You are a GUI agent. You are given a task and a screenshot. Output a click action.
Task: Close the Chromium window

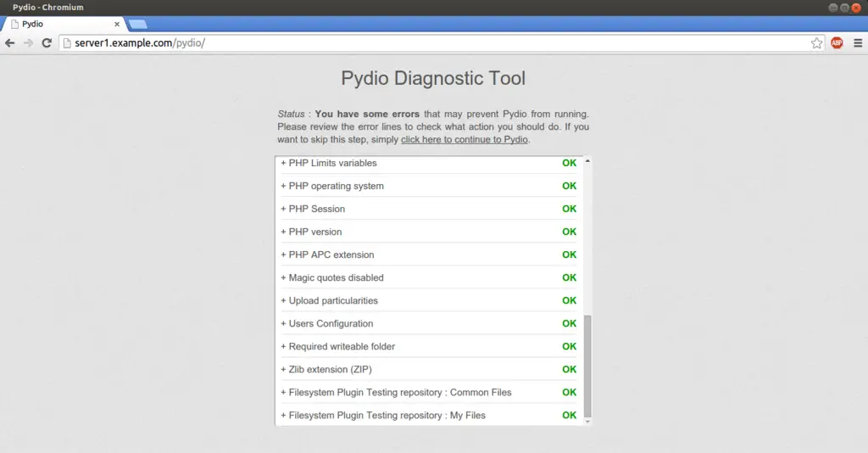(x=856, y=8)
